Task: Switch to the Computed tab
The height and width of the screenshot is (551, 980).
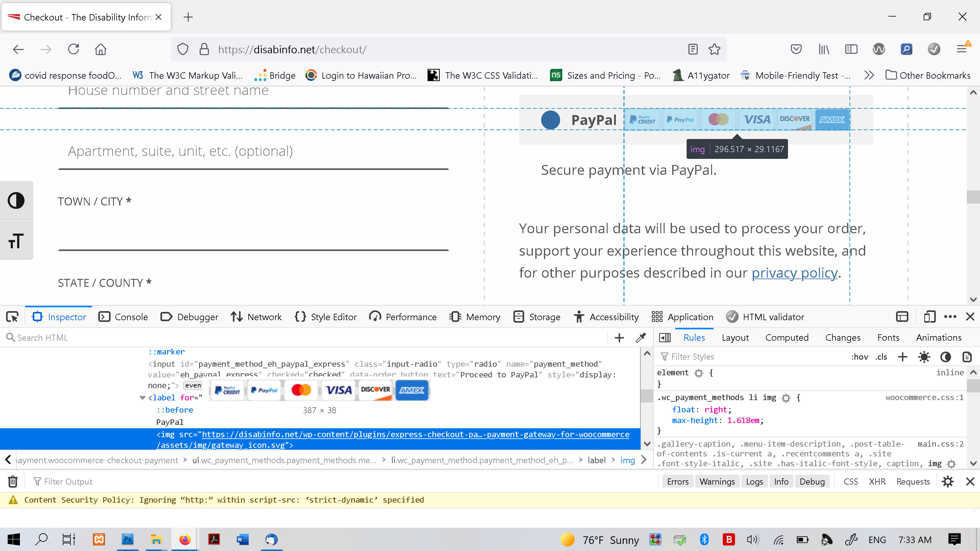Action: 787,337
